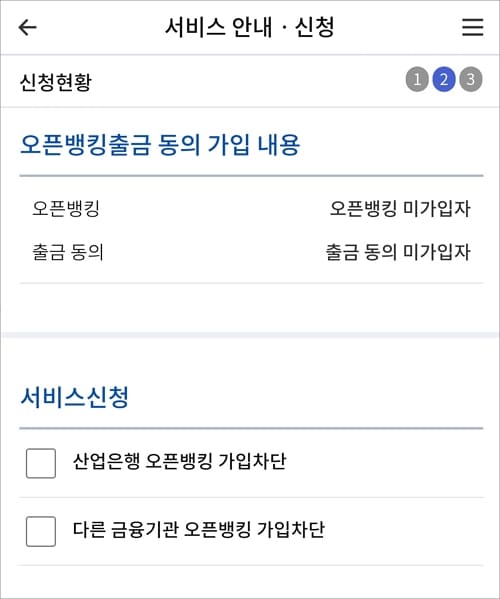The width and height of the screenshot is (500, 599).
Task: Click the blue line under 서비스신청
Action: click(251, 428)
